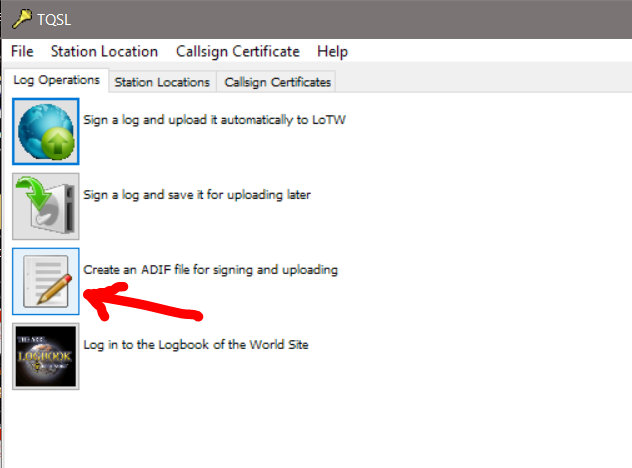The image size is (632, 468).
Task: Click the TQSL window title text
Action: (x=54, y=20)
